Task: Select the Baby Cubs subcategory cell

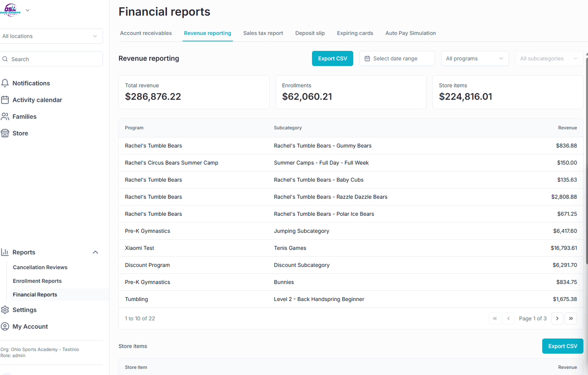Action: point(319,180)
